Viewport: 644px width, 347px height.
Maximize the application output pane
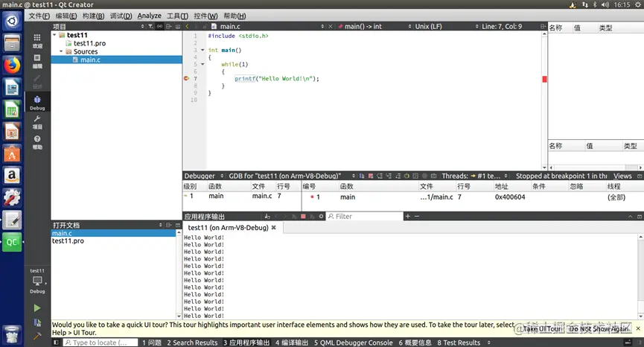(x=630, y=217)
